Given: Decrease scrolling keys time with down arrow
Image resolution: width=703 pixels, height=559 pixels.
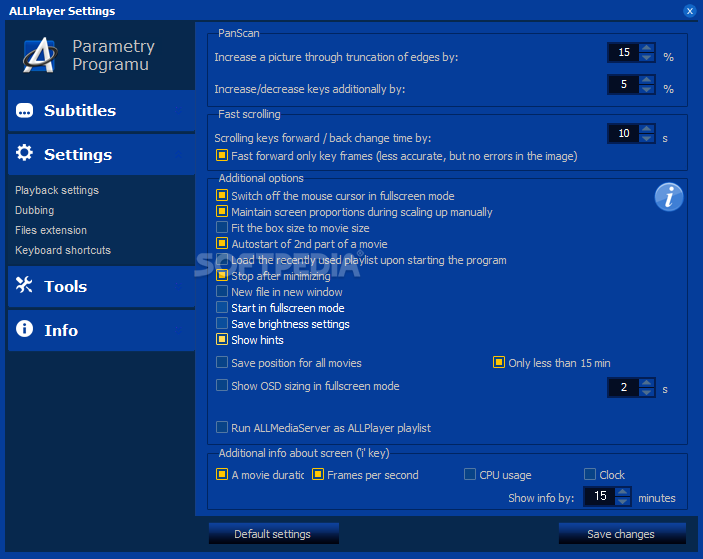Looking at the screenshot, I should (x=646, y=138).
